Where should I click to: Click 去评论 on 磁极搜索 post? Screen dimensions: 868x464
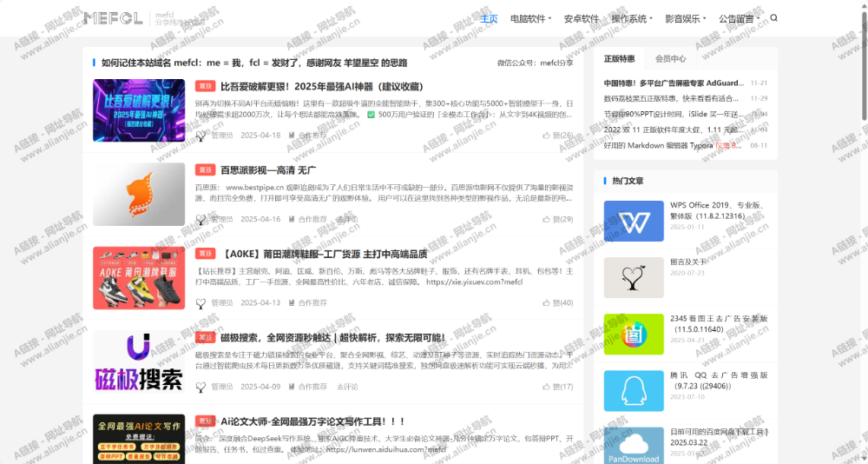point(347,387)
